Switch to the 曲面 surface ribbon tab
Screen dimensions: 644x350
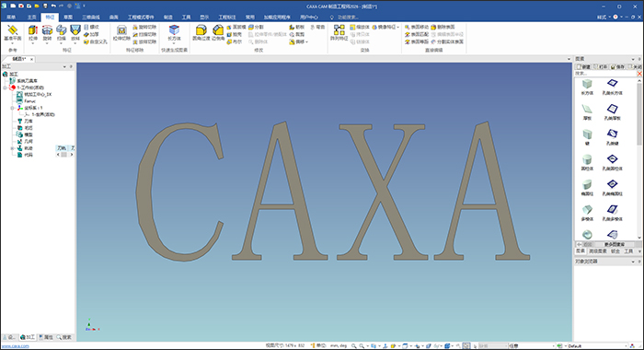(x=114, y=17)
